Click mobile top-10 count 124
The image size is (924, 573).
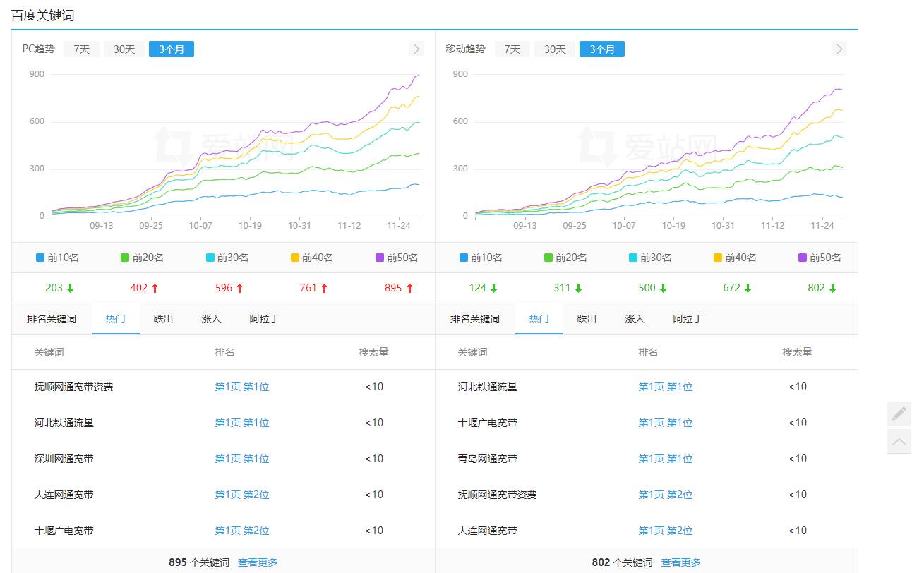pos(478,288)
